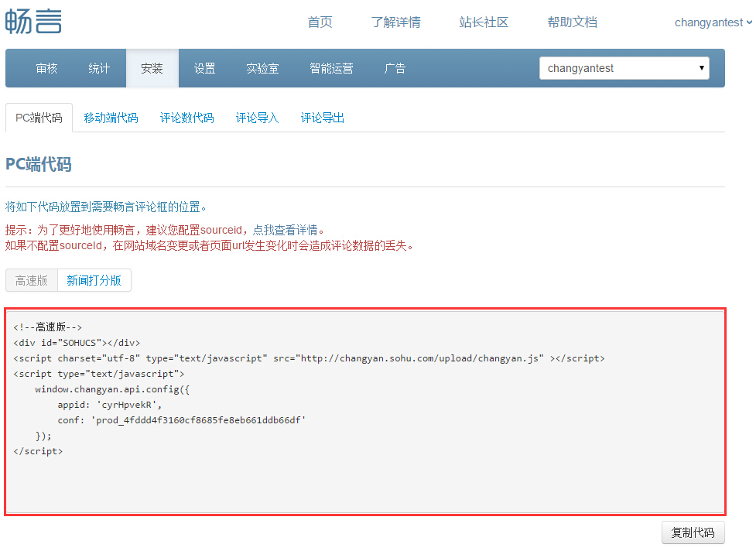The height and width of the screenshot is (551, 756).
Task: Click the <!--高速版--> comment line
Action: [x=48, y=327]
